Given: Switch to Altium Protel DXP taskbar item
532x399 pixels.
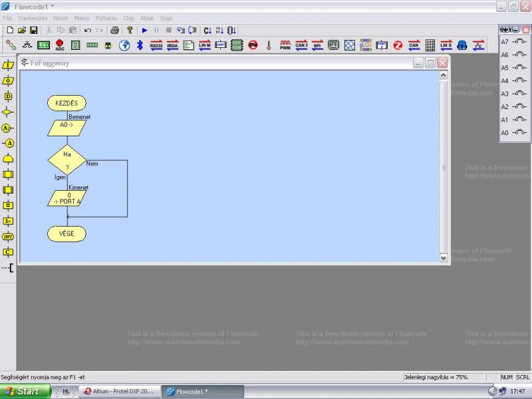Looking at the screenshot, I should pyautogui.click(x=120, y=391).
